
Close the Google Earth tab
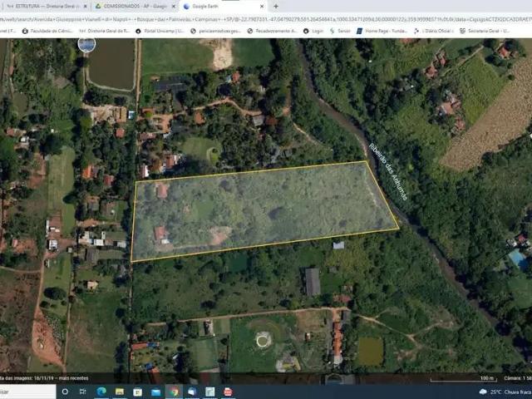pyautogui.click(x=262, y=6)
